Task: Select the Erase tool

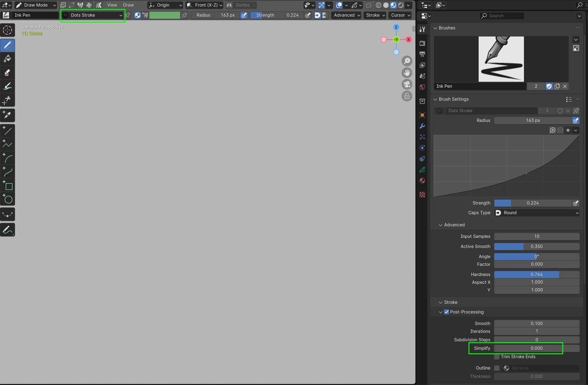Action: (7, 72)
